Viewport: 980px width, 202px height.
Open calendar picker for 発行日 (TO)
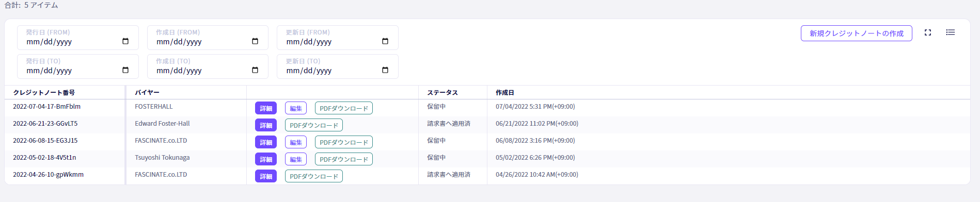coord(125,70)
